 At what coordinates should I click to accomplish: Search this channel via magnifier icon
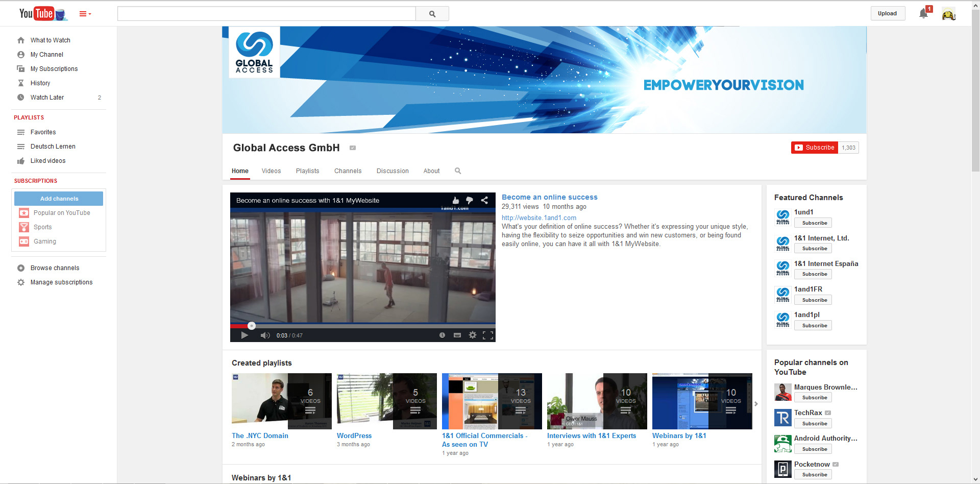(458, 171)
